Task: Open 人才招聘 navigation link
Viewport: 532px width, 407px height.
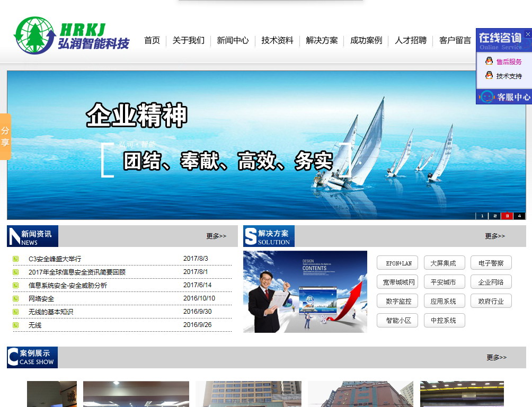Action: click(411, 40)
